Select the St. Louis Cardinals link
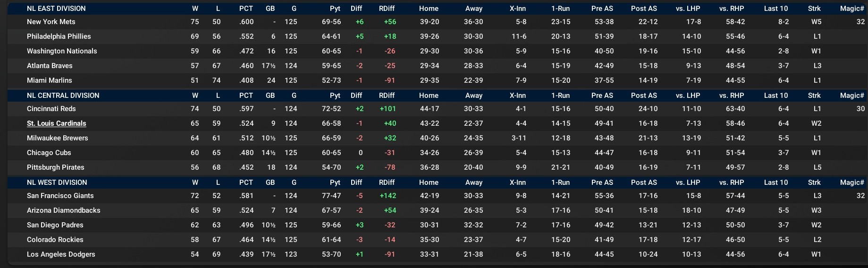This screenshot has height=268, width=868. [x=57, y=123]
